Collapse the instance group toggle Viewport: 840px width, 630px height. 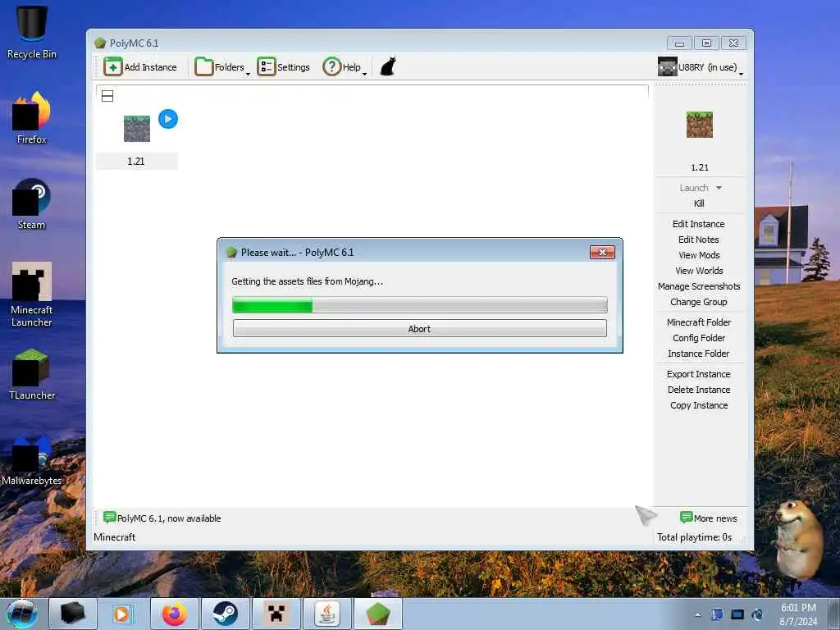click(x=107, y=96)
